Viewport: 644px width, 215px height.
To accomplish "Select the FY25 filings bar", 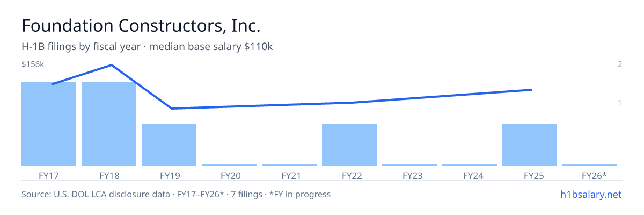I will [530, 145].
